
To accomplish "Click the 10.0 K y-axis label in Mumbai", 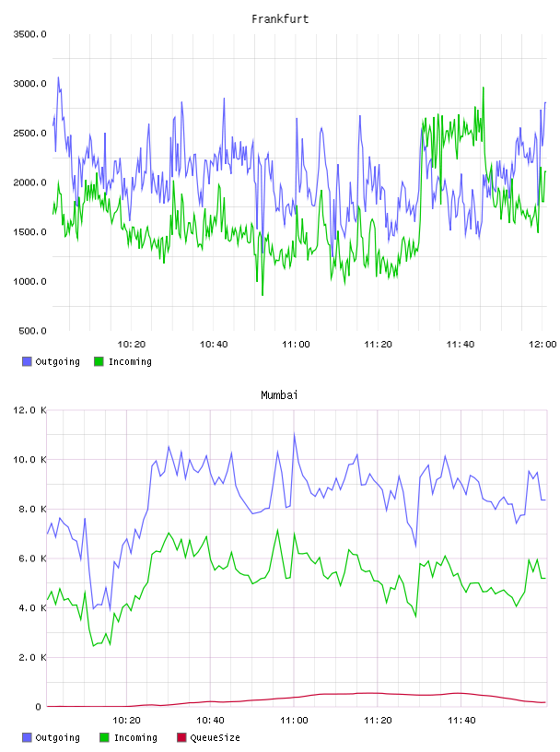I will (x=29, y=460).
